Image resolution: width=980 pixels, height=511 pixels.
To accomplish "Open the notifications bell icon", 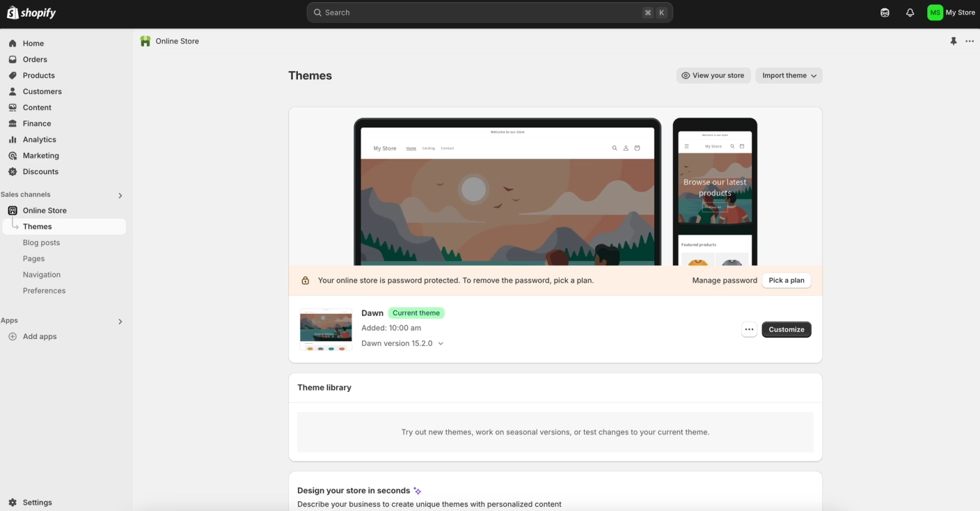I will point(910,13).
